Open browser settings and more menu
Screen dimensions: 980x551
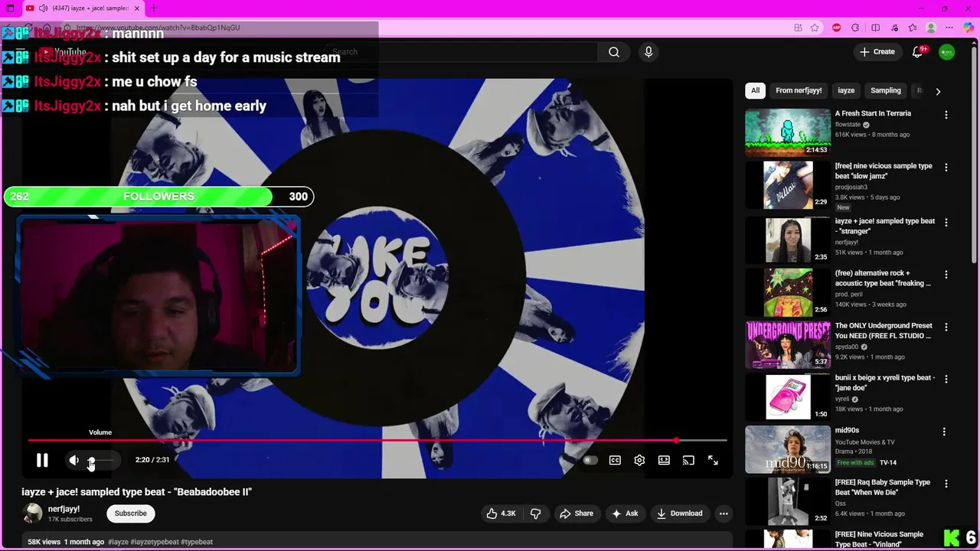pos(949,28)
